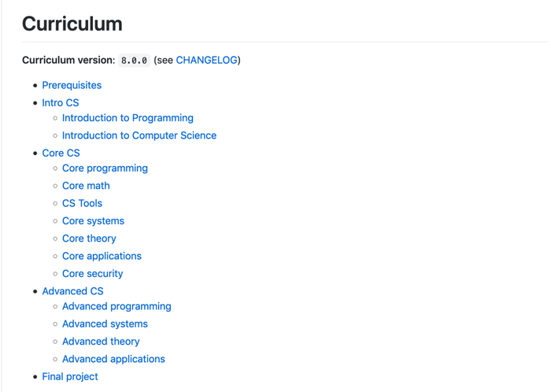Screen dimensions: 551x392
Task: Visit the Core applications link
Action: [102, 256]
